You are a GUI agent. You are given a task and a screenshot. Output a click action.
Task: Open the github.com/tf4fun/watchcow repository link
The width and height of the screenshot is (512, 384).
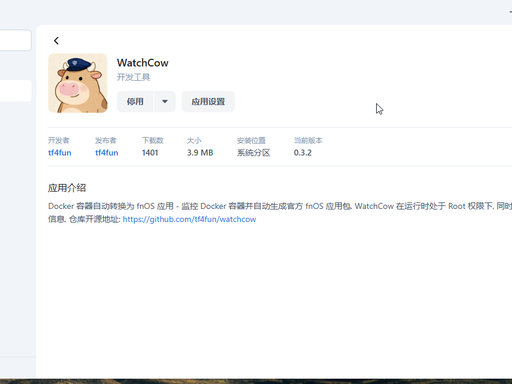(x=189, y=219)
